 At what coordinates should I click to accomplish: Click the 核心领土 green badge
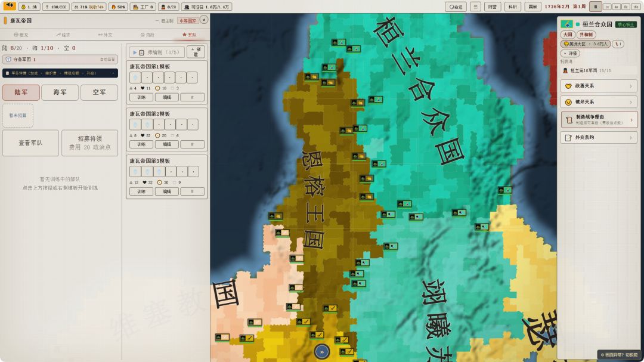[626, 24]
